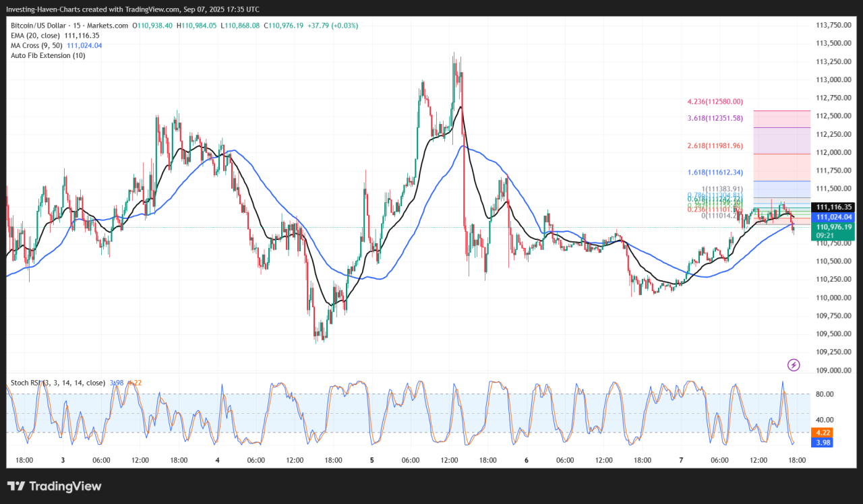The height and width of the screenshot is (504, 863).
Task: Click the 2.618 Fib extension level label
Action: pos(715,146)
